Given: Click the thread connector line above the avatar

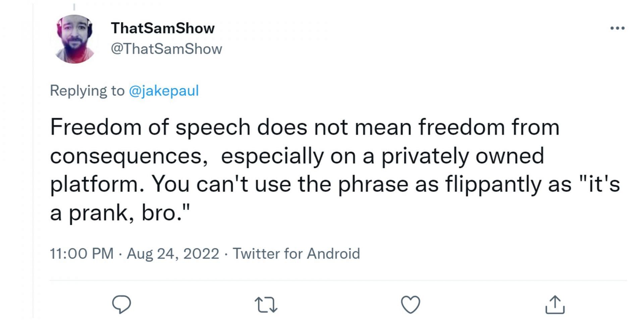Looking at the screenshot, I should click(74, 7).
